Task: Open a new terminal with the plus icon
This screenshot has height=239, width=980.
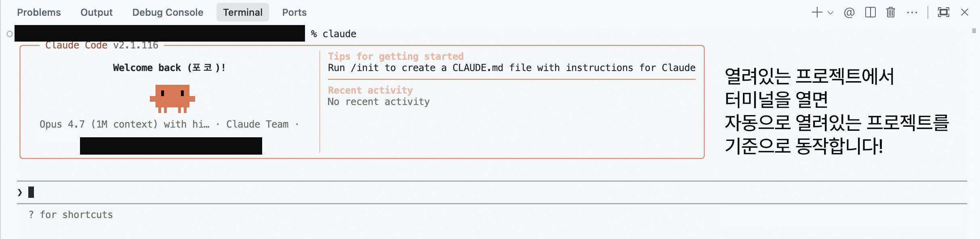Action: pos(817,13)
